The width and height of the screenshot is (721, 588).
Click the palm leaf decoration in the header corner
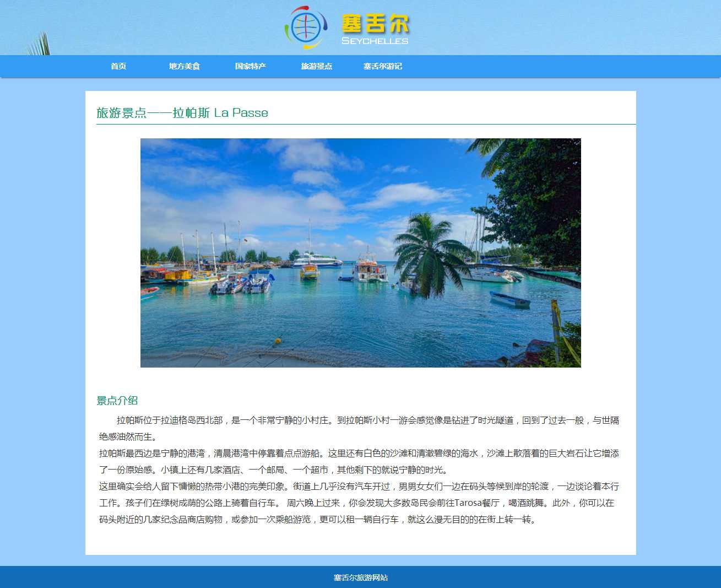38,45
